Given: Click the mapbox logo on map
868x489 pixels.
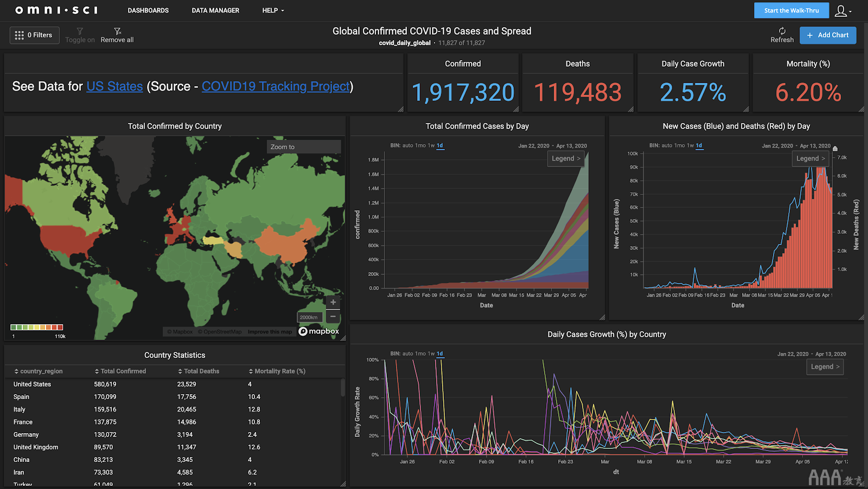Looking at the screenshot, I should [x=319, y=331].
